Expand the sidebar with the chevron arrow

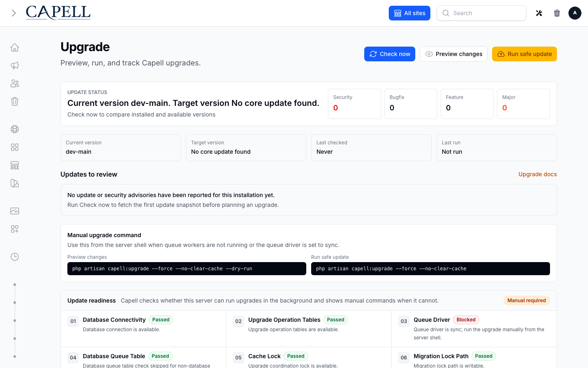pos(14,13)
